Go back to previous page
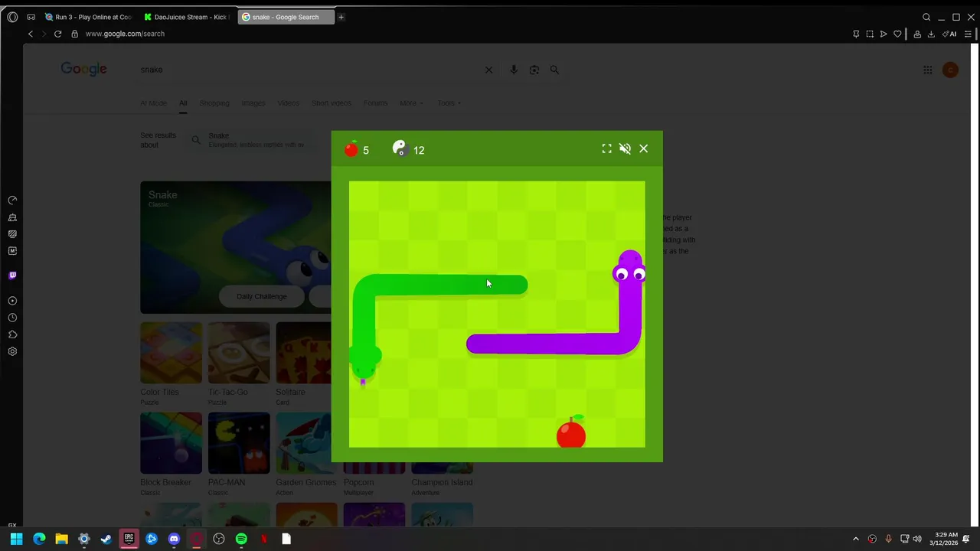Viewport: 980px width, 551px height. [31, 34]
